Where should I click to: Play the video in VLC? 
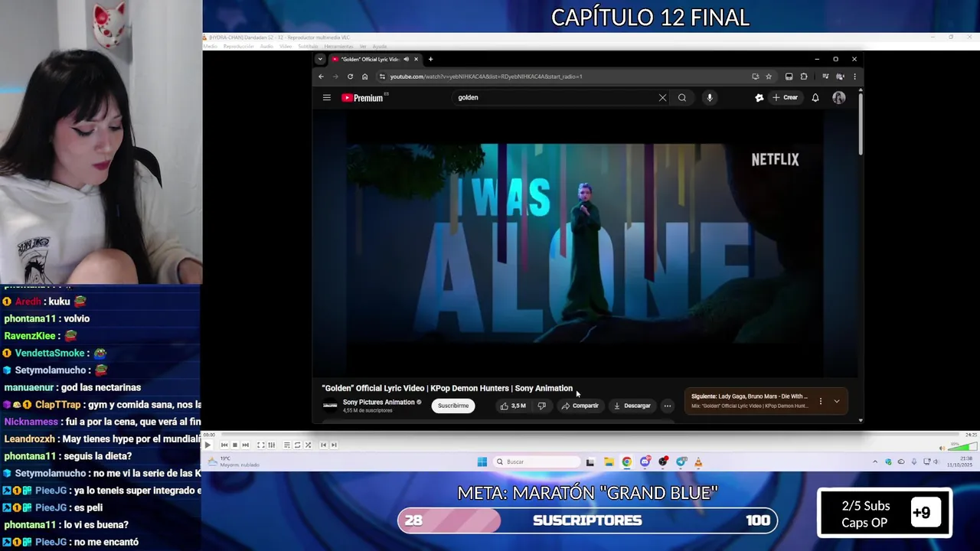207,445
